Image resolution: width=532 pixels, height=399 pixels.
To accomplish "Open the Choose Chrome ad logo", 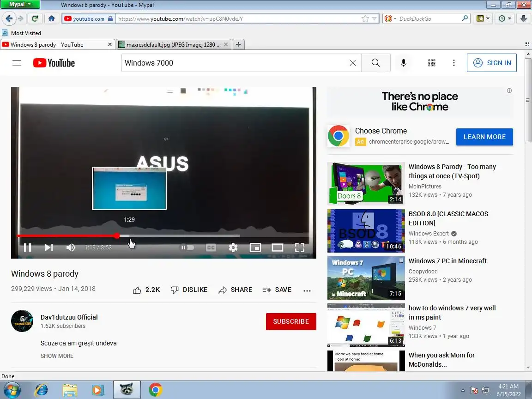I will 338,136.
